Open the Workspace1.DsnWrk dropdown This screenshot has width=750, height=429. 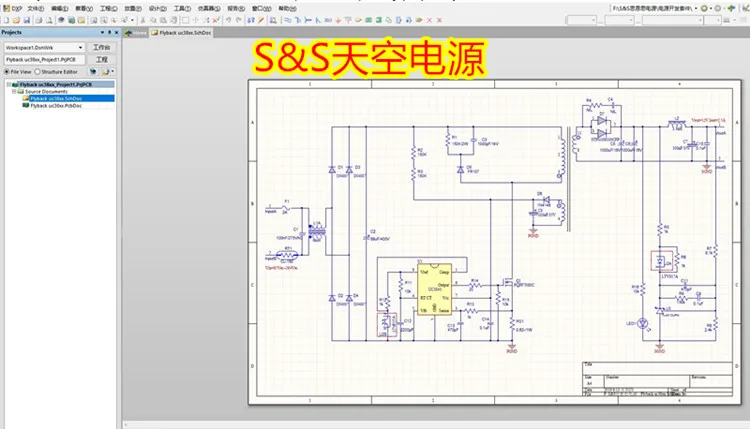(x=79, y=47)
